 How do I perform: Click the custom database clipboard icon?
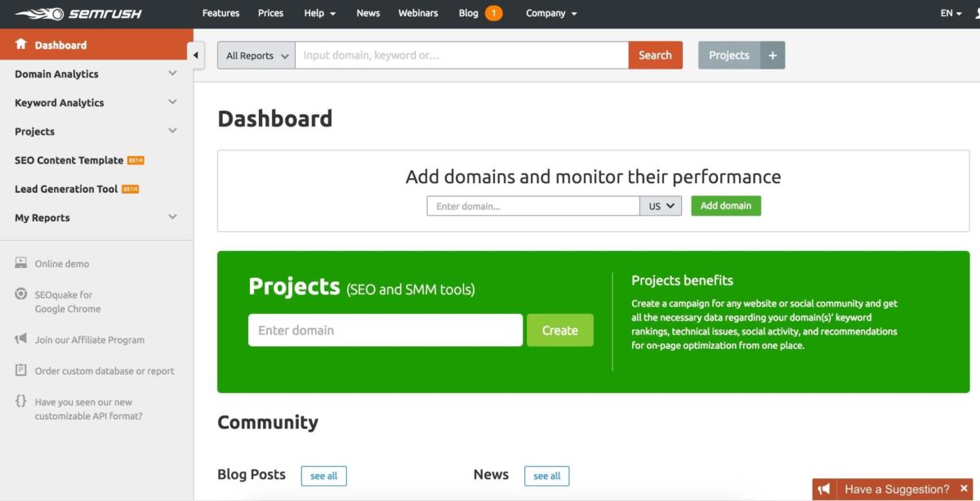(21, 370)
